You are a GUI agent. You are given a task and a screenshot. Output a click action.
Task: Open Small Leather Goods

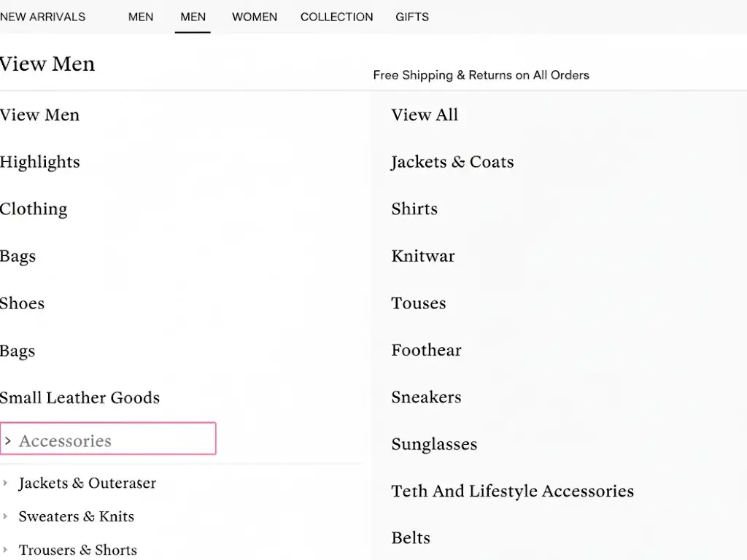click(80, 397)
